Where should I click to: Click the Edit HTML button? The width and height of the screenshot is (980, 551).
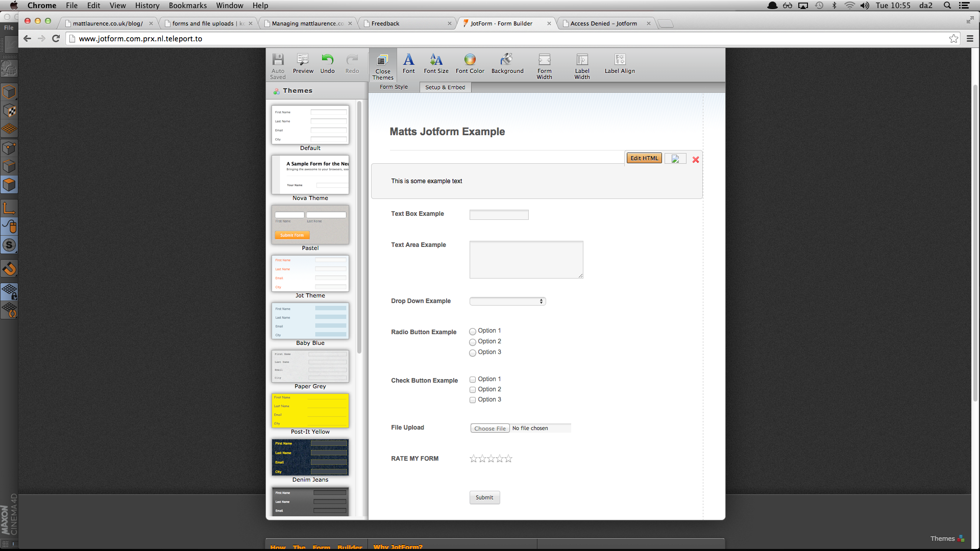click(644, 158)
